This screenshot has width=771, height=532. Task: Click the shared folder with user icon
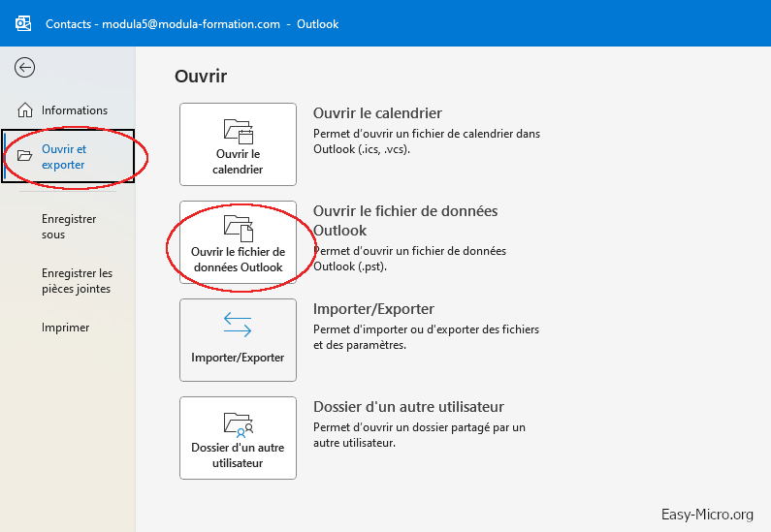click(238, 422)
